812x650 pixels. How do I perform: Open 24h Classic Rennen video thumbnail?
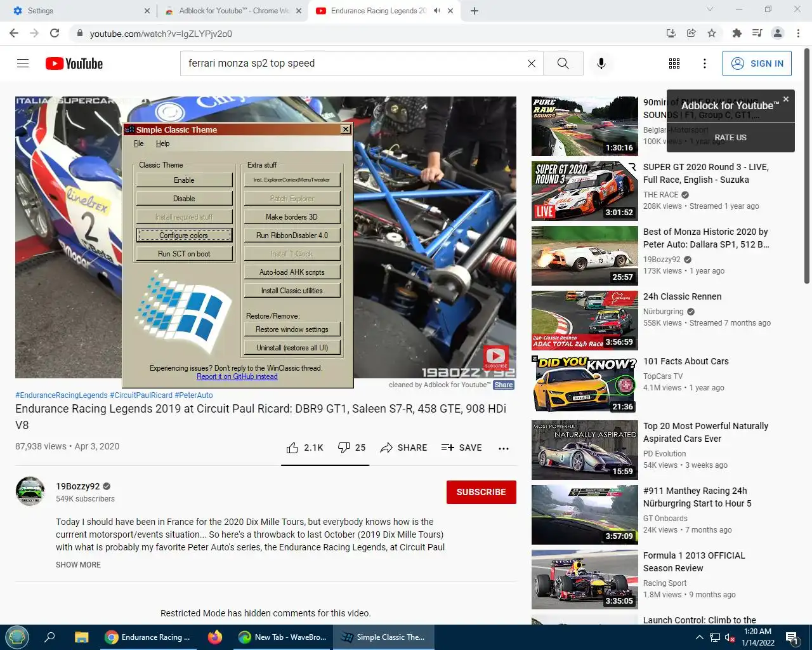click(x=585, y=321)
